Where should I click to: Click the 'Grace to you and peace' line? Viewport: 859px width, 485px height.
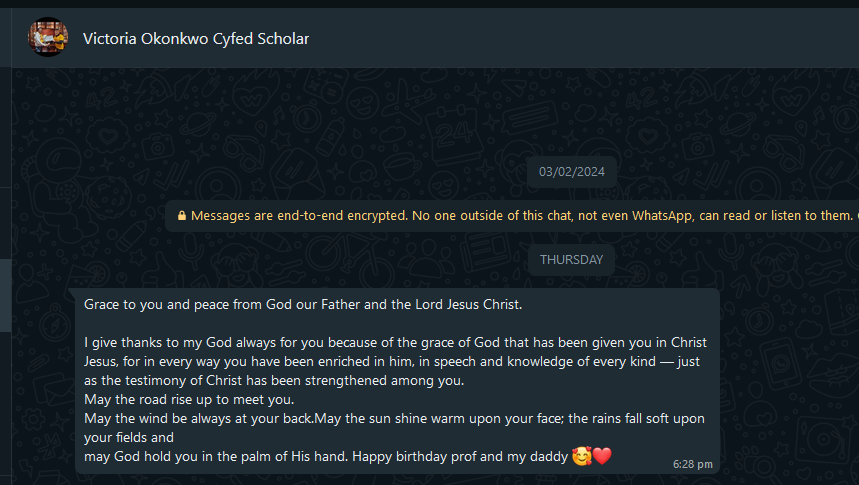coord(303,304)
